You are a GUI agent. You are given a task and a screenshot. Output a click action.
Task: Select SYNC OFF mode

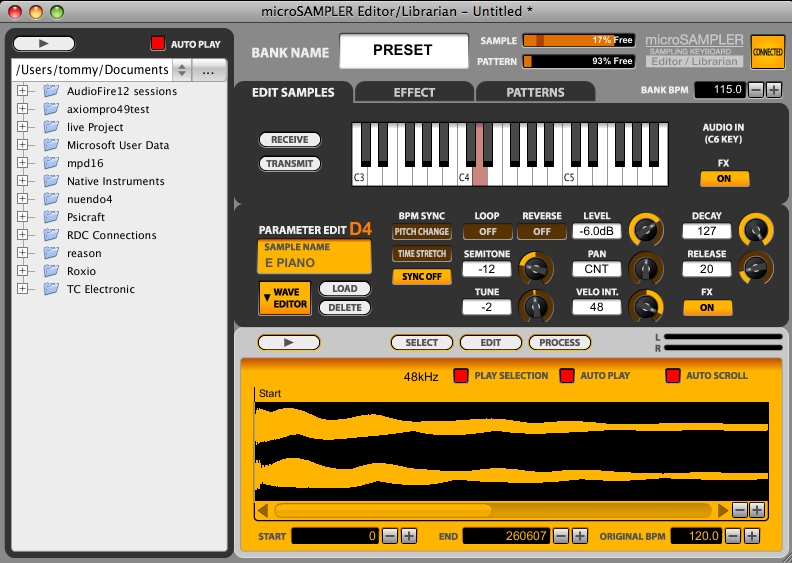[x=422, y=277]
